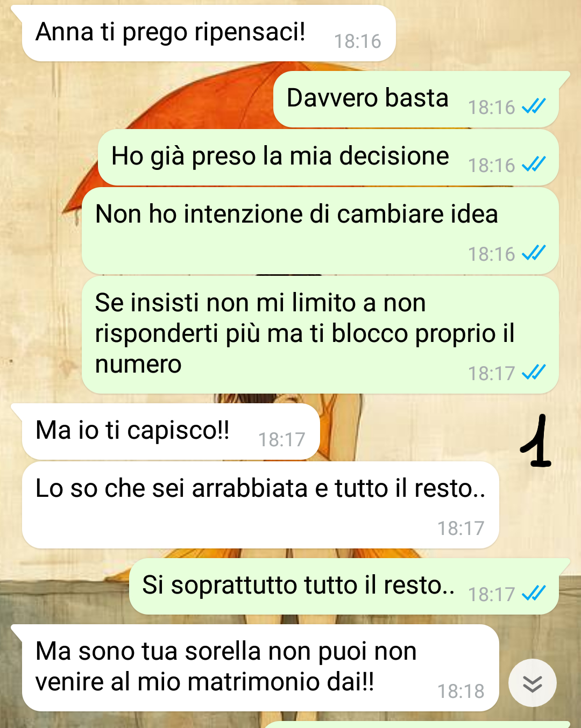Select the message 'Ho già preso la mia decisione'
The image size is (581, 728).
[x=328, y=157]
